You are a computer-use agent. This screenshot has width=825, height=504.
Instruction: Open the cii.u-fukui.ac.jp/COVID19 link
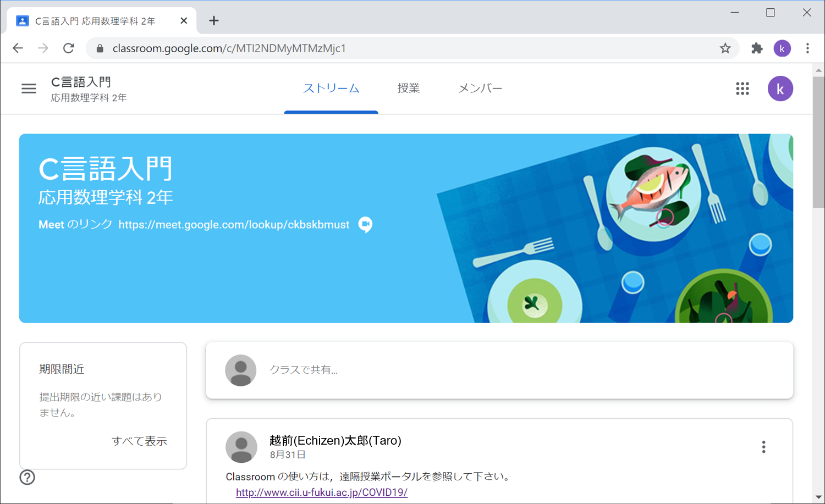322,492
